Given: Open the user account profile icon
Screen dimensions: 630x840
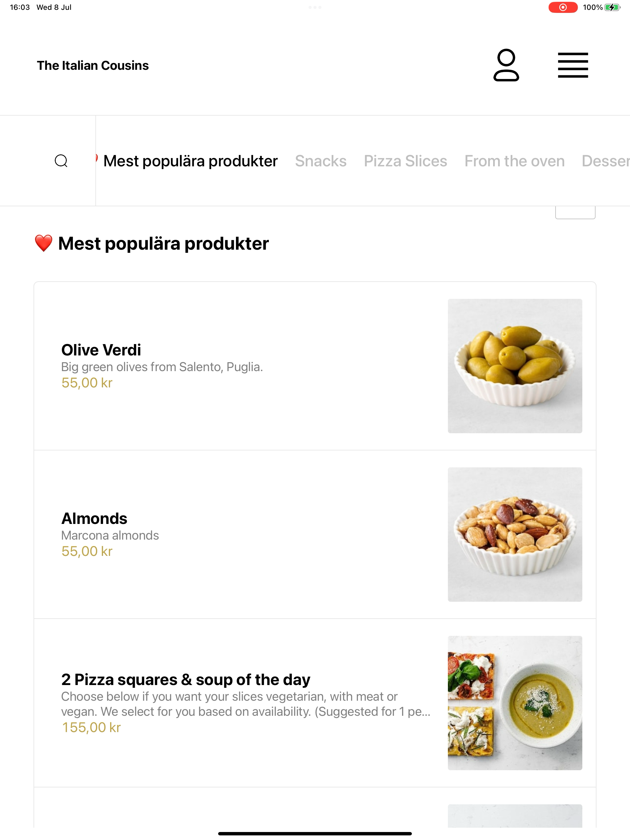Looking at the screenshot, I should (x=506, y=65).
